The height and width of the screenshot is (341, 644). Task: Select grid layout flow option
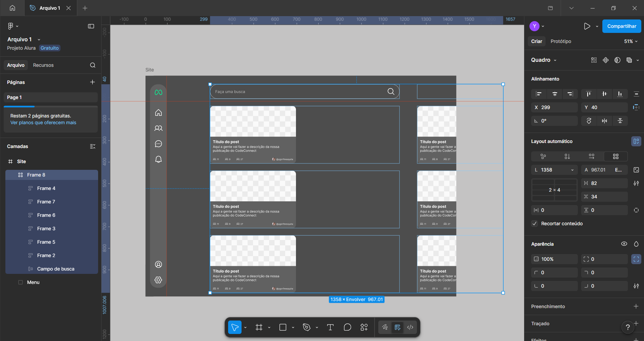point(616,156)
